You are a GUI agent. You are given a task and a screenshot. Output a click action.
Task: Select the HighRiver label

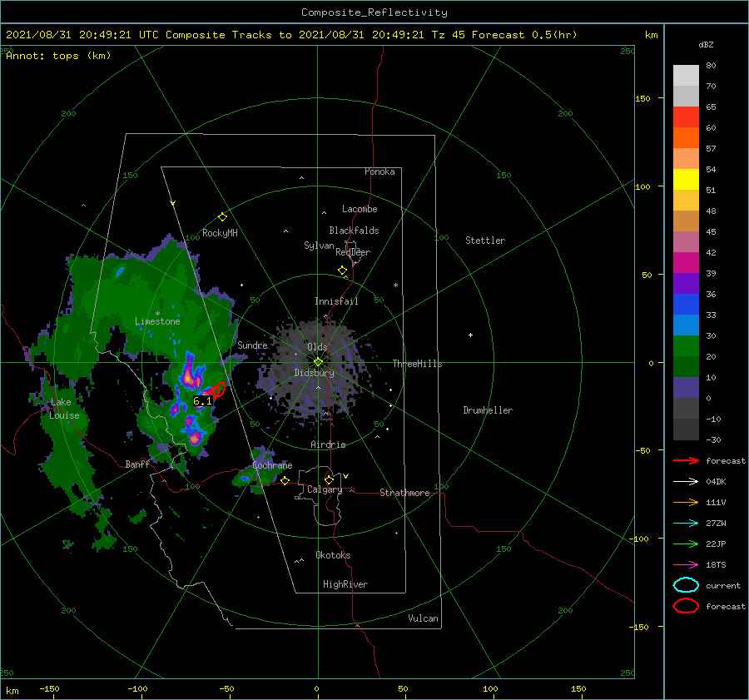click(345, 584)
